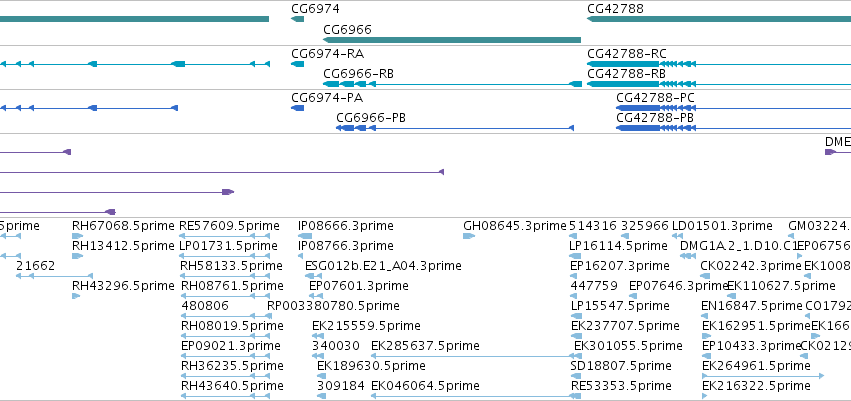Click EST label EN16847.5prime

pyautogui.click(x=752, y=306)
